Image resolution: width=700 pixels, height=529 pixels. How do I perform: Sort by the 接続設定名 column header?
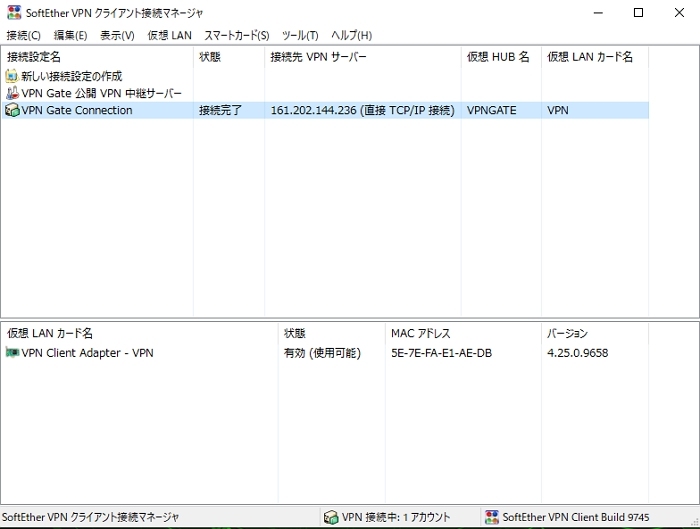[x=34, y=57]
